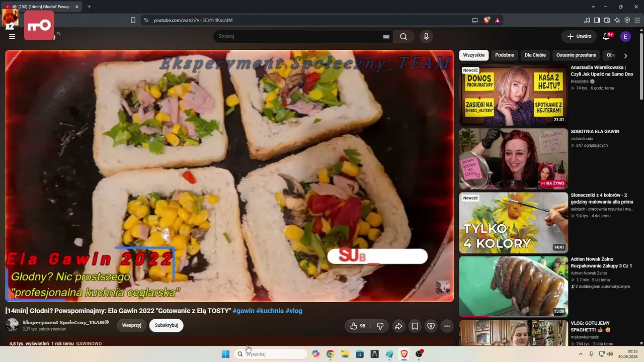
Task: Open the Klepsydra channel name
Action: [x=580, y=81]
